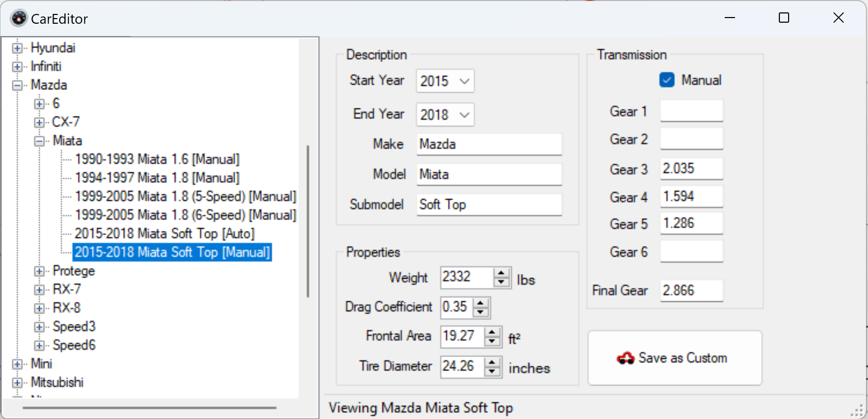Expand the RX-7 node

point(39,289)
